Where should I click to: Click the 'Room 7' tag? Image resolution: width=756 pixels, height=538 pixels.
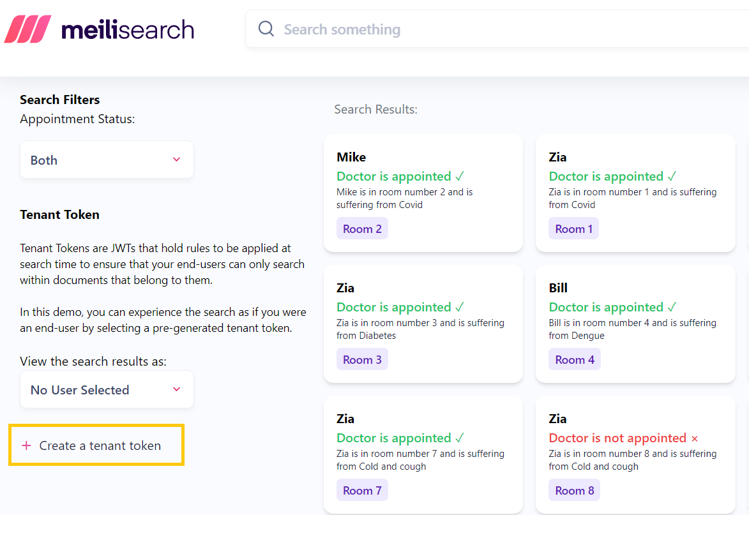click(362, 491)
